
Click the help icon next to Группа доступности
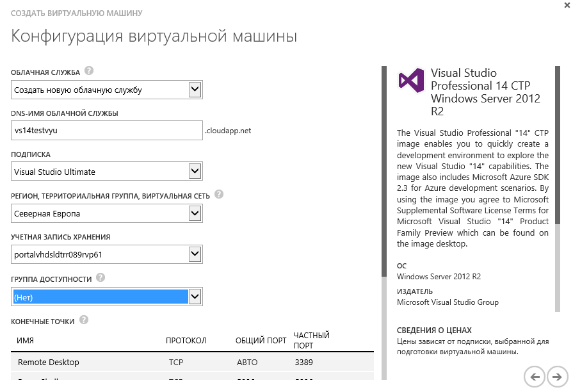[101, 277]
